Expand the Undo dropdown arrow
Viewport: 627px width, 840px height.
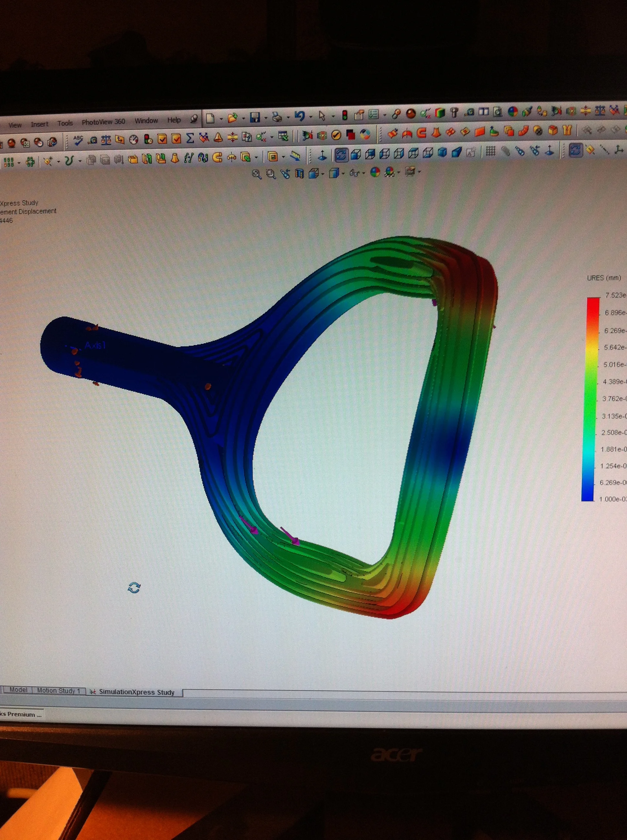(x=311, y=117)
